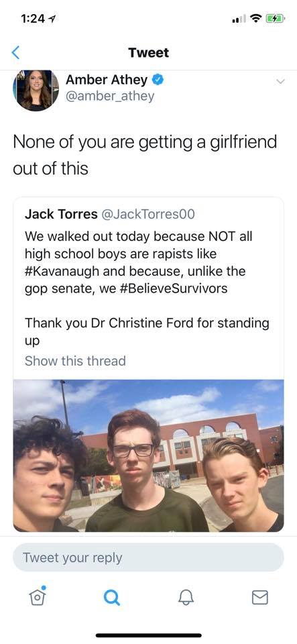The height and width of the screenshot is (644, 297).
Task: Open the Jack Torres quoted name
Action: (x=61, y=214)
